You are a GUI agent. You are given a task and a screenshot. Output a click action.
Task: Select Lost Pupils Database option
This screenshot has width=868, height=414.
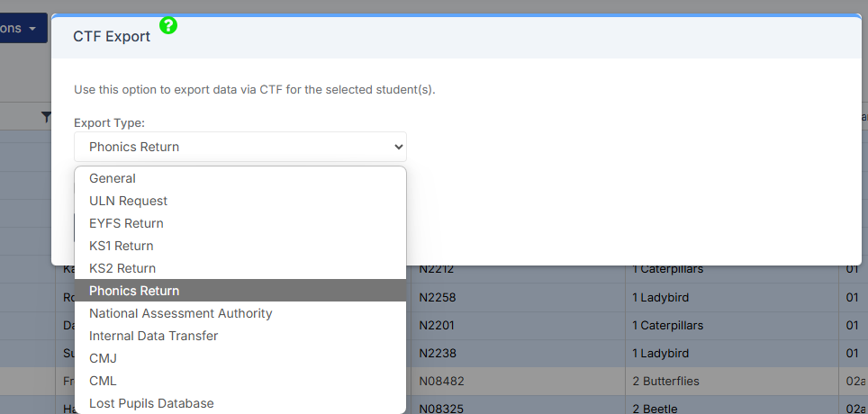click(151, 403)
